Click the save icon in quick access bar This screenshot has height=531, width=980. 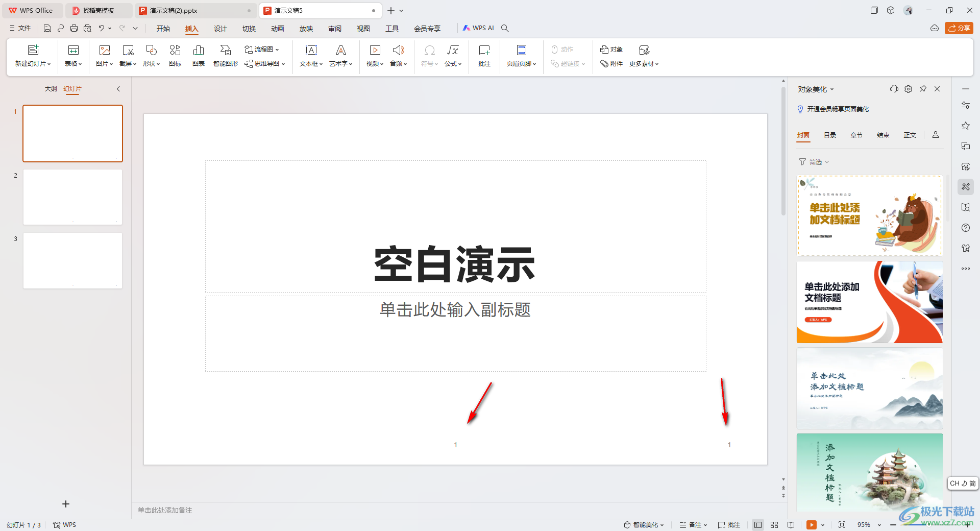[47, 28]
